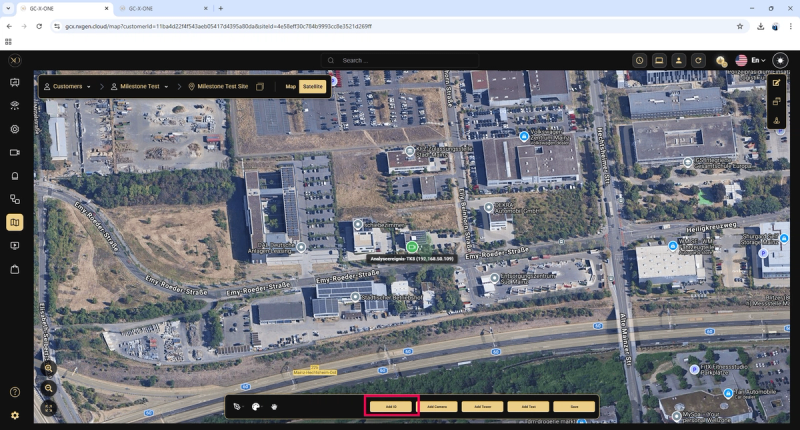Switch map view to Satellite
This screenshot has width=800, height=430.
pyautogui.click(x=313, y=87)
